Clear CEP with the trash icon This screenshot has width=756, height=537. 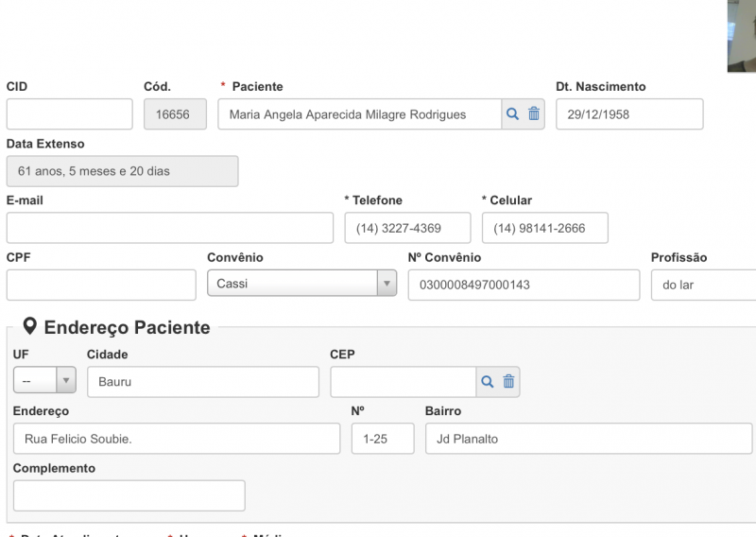(x=508, y=382)
